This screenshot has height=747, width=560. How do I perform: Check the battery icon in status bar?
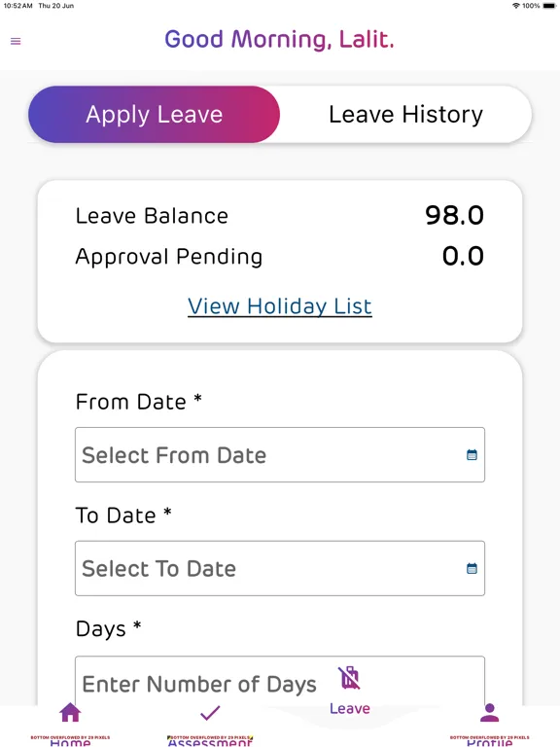point(549,6)
